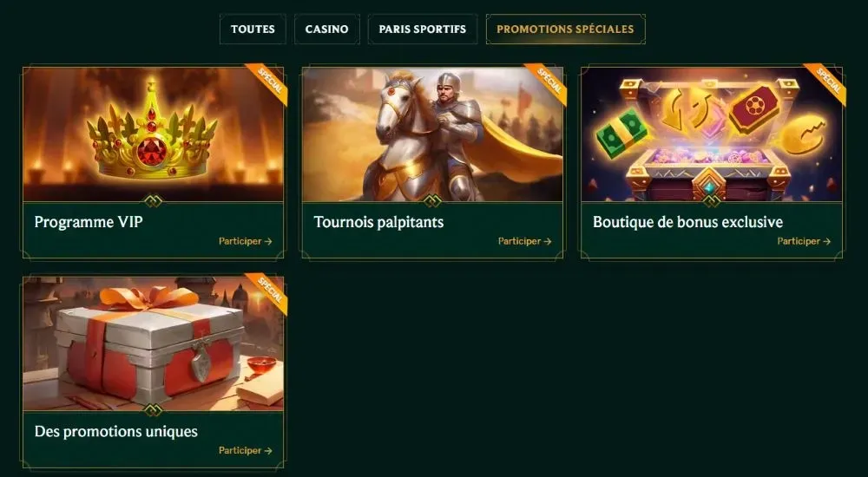Choose the Promotions Spéciales tab
This screenshot has width=868, height=477.
(x=565, y=29)
